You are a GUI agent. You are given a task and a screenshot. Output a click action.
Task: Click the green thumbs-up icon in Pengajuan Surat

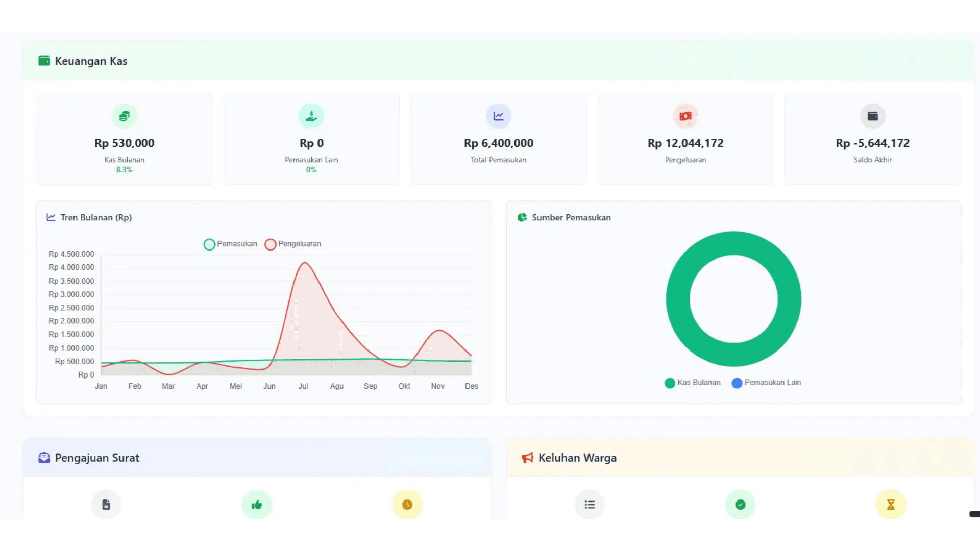(257, 505)
